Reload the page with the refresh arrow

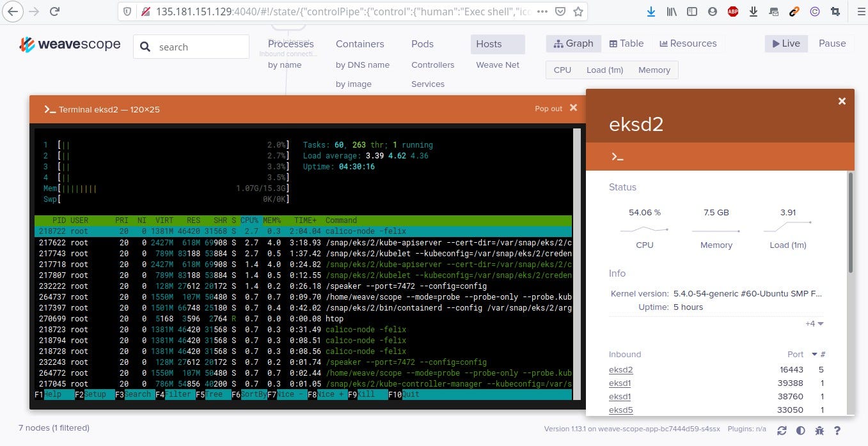pos(55,12)
